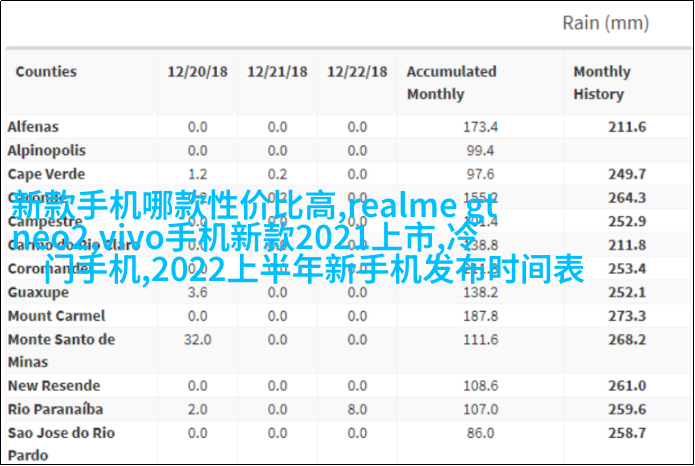The height and width of the screenshot is (466, 695).
Task: Click the 'Monthly History' column header
Action: pyautogui.click(x=602, y=83)
